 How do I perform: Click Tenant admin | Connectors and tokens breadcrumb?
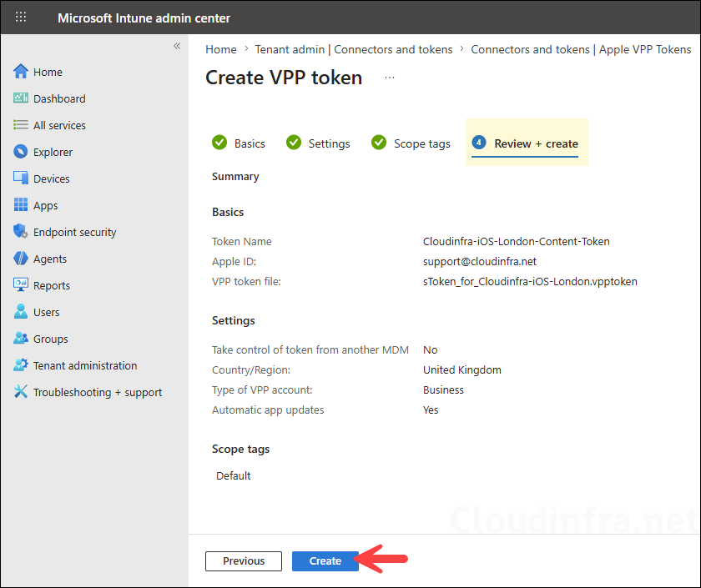coord(354,49)
